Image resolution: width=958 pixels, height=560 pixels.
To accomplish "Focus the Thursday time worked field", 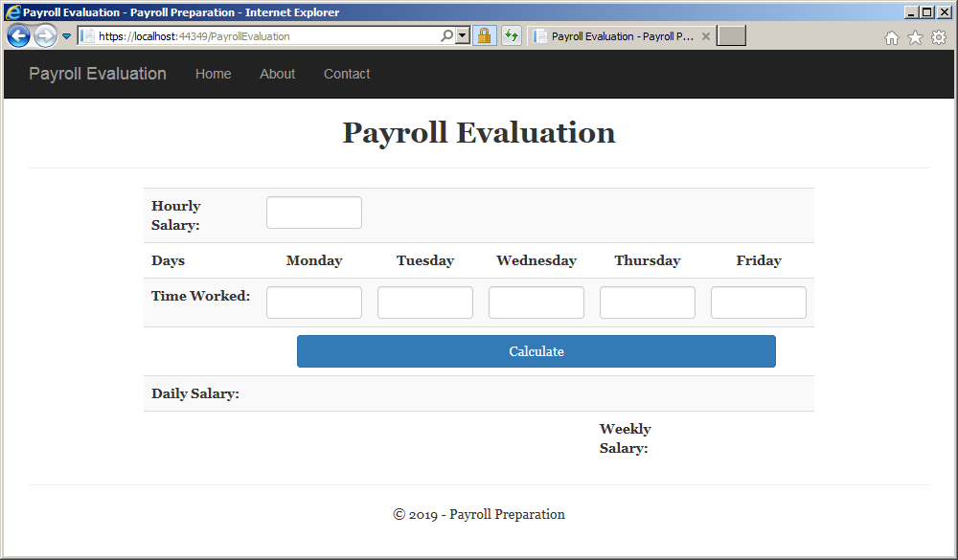I will 648,302.
